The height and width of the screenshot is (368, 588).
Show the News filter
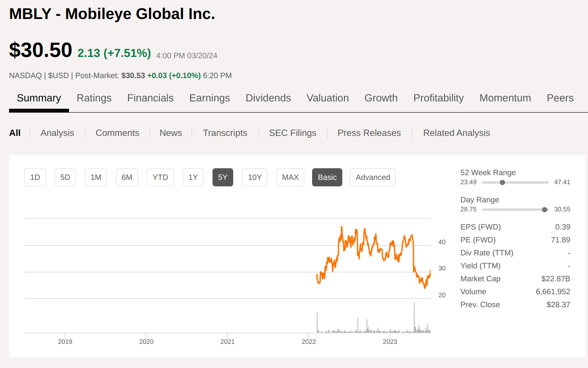(171, 133)
